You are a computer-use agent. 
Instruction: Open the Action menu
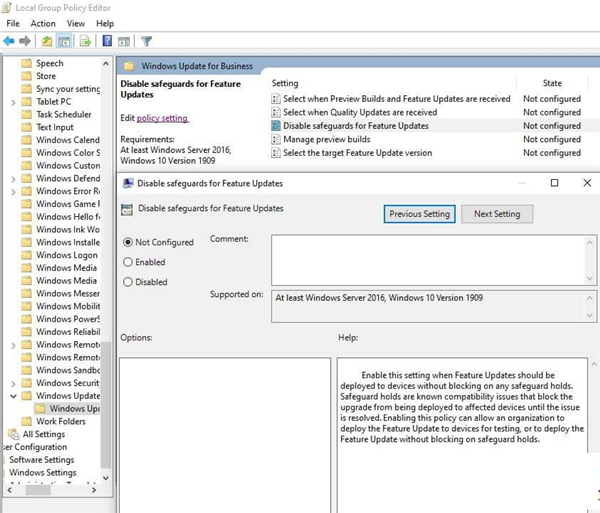click(43, 23)
